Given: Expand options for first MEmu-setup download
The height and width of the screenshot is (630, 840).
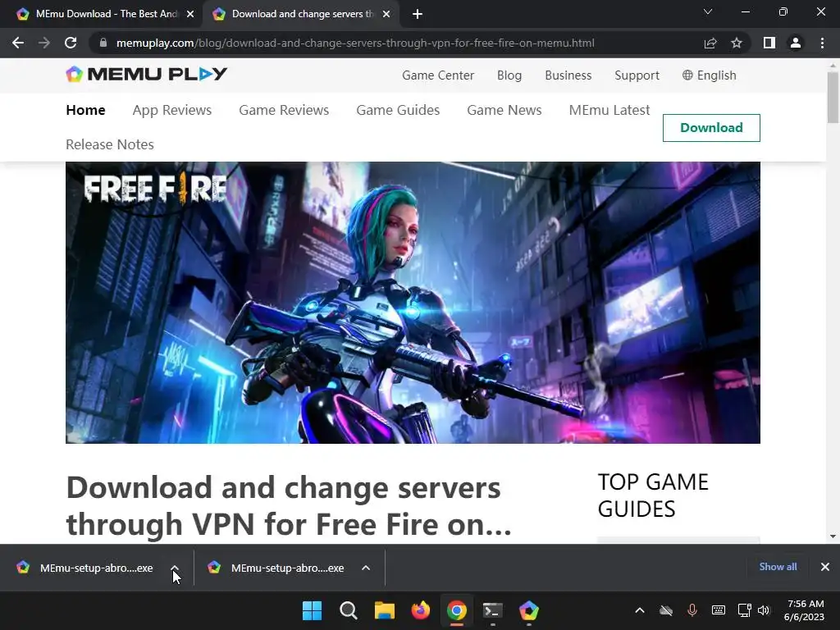Looking at the screenshot, I should click(175, 568).
